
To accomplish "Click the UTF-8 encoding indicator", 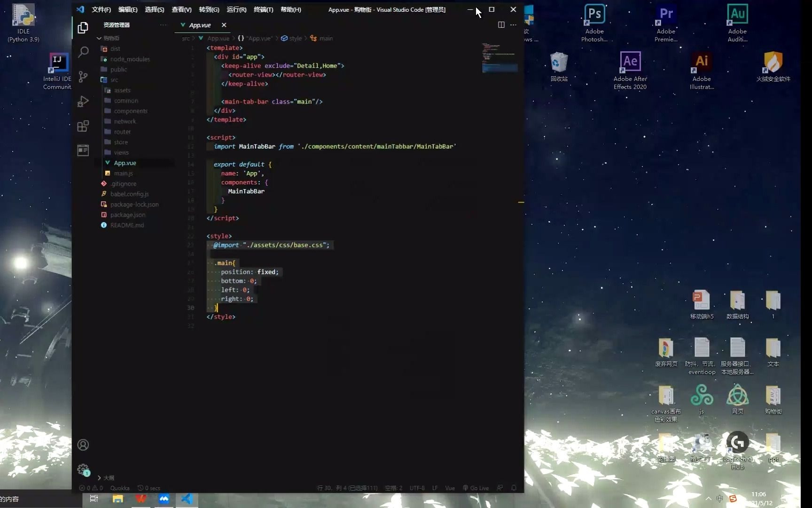I will coord(417,488).
